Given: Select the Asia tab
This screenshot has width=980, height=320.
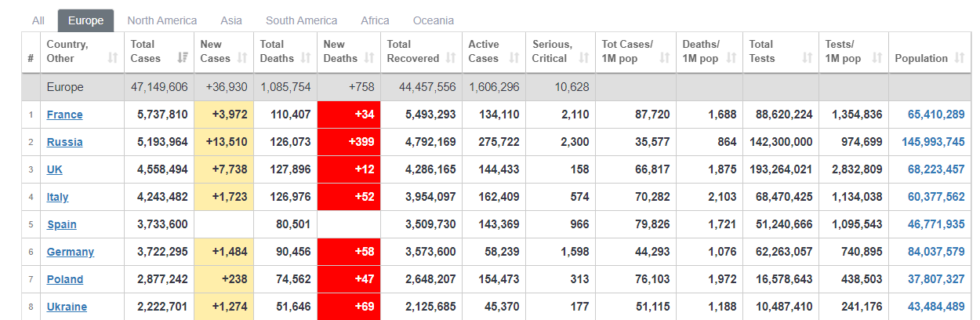Looking at the screenshot, I should pos(231,20).
